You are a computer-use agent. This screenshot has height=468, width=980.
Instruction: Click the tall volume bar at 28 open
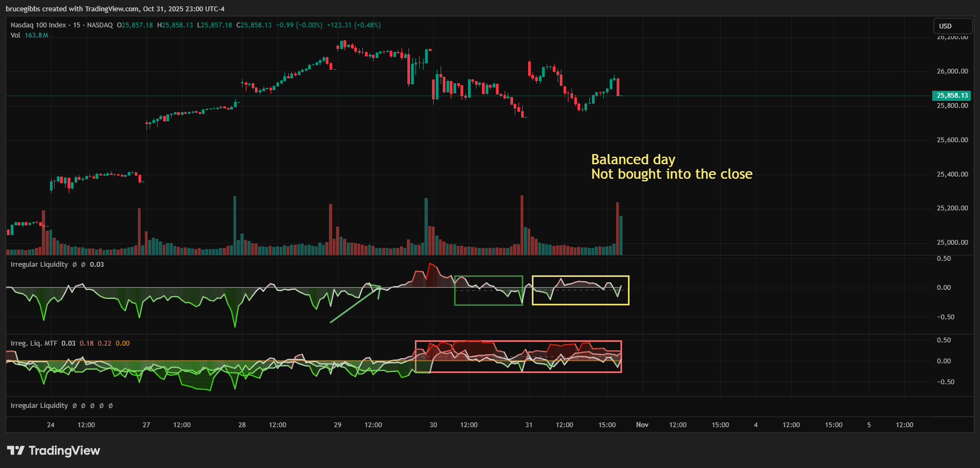point(235,225)
